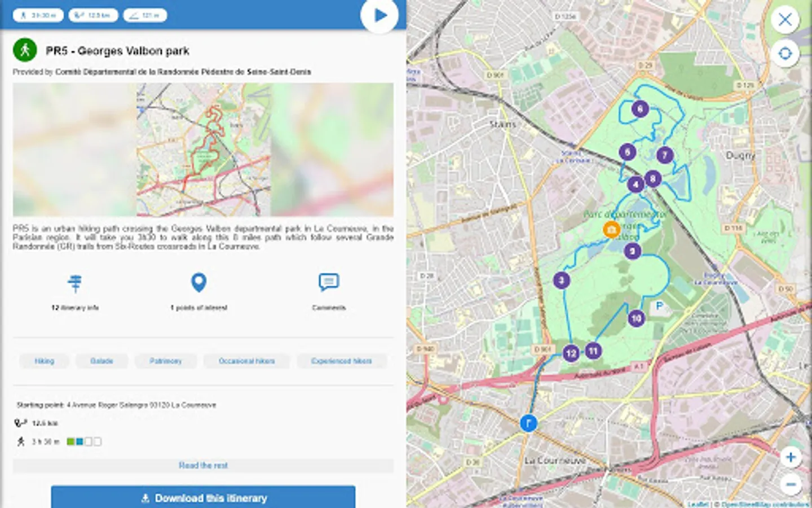The height and width of the screenshot is (508, 812).
Task: Click the 12.5 km distance chip
Action: 93,15
